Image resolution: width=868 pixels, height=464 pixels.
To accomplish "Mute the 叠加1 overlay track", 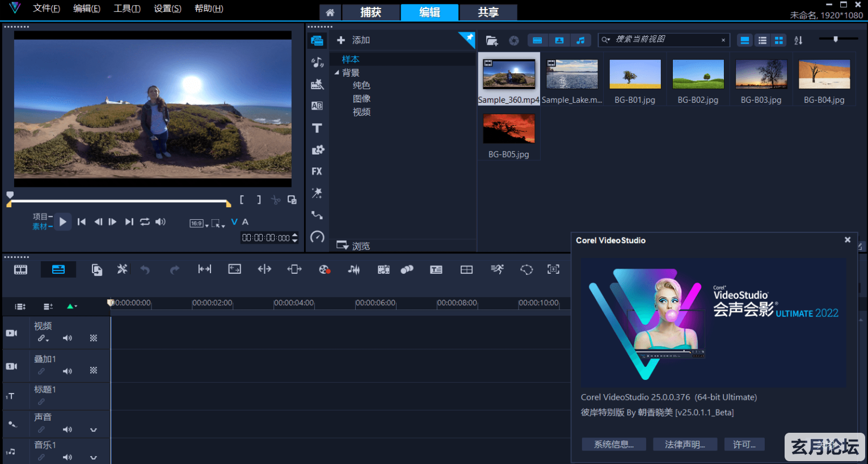I will [x=68, y=371].
